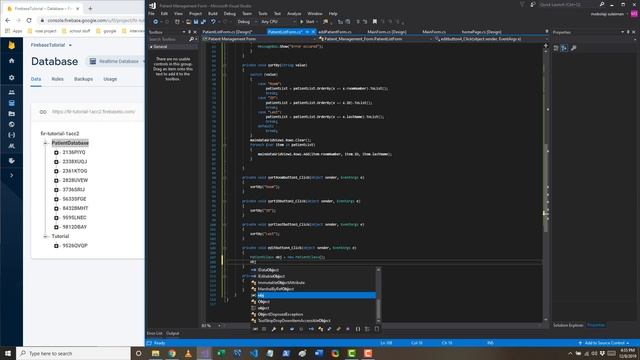Click the Navigate Backward toolbar icon
This screenshot has width=640, height=360.
tap(156, 22)
